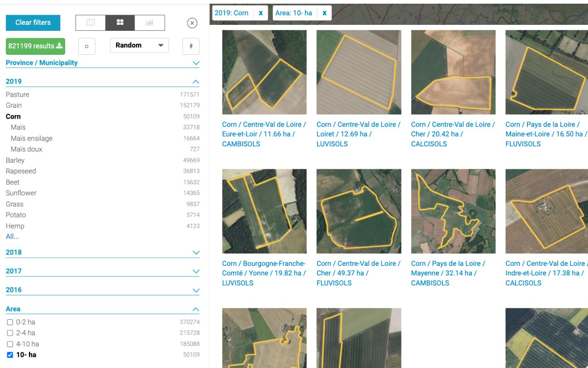Filter by Sunflower crop
The width and height of the screenshot is (588, 368).
tap(21, 193)
